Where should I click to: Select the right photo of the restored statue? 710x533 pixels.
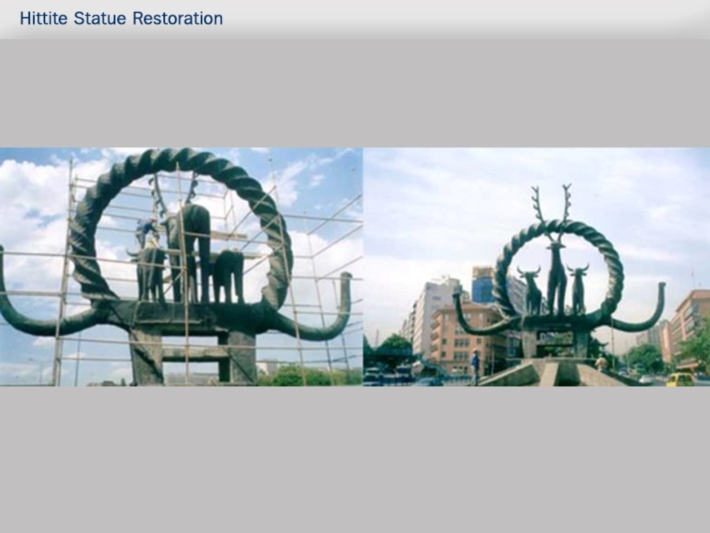coord(537,267)
